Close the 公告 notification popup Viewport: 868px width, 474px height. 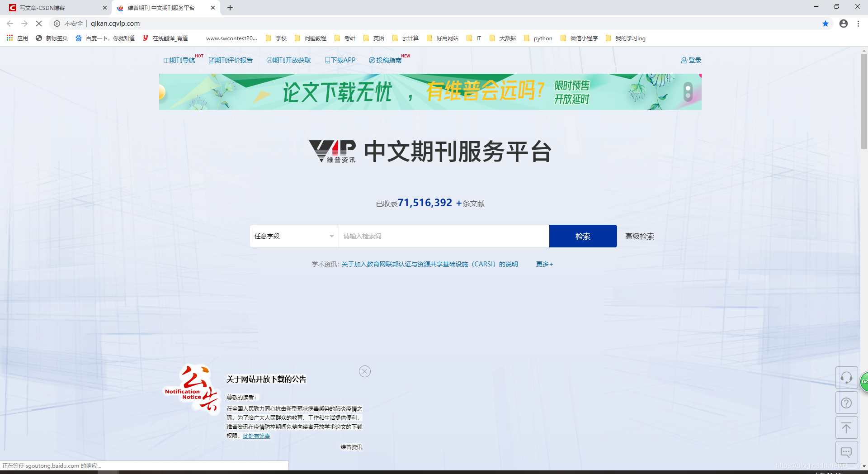(x=365, y=371)
